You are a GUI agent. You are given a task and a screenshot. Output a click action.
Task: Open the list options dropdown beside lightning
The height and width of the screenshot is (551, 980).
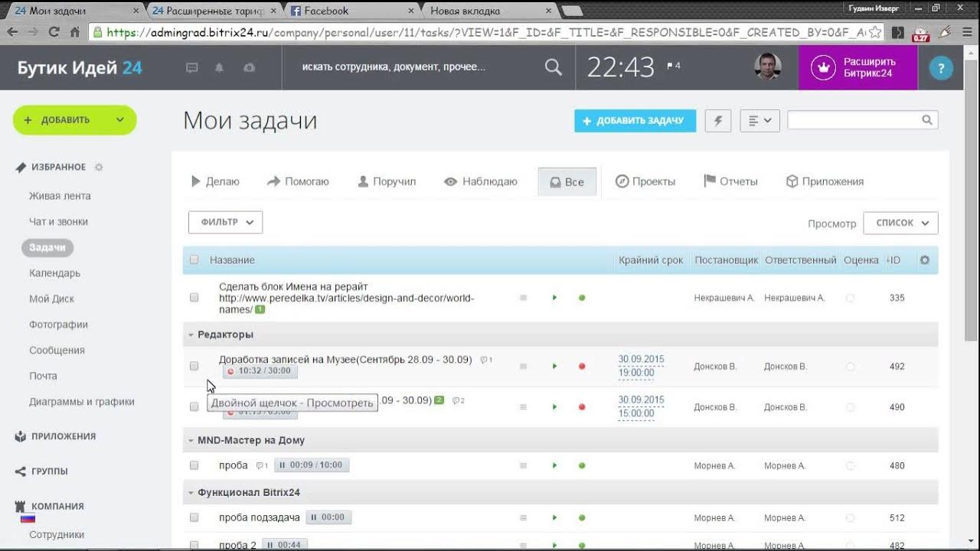[759, 121]
